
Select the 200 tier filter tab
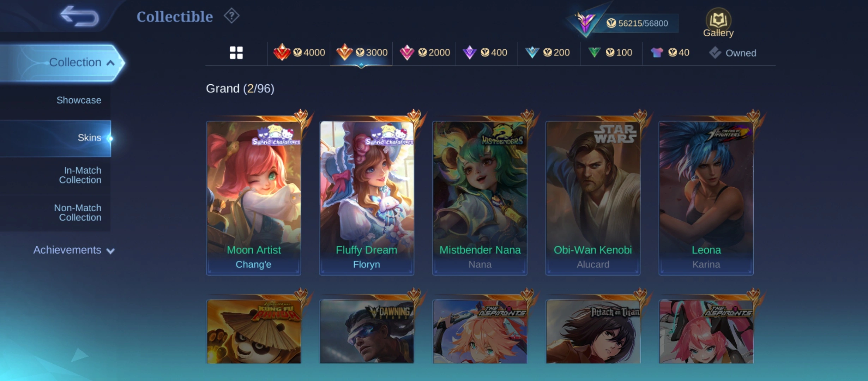pyautogui.click(x=548, y=53)
